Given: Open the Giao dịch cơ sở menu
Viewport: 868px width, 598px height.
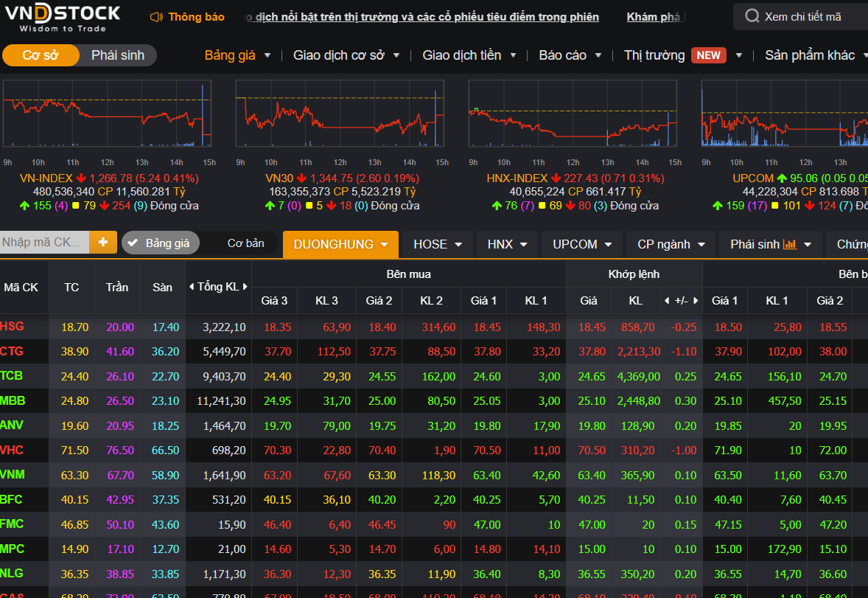Looking at the screenshot, I should (346, 55).
